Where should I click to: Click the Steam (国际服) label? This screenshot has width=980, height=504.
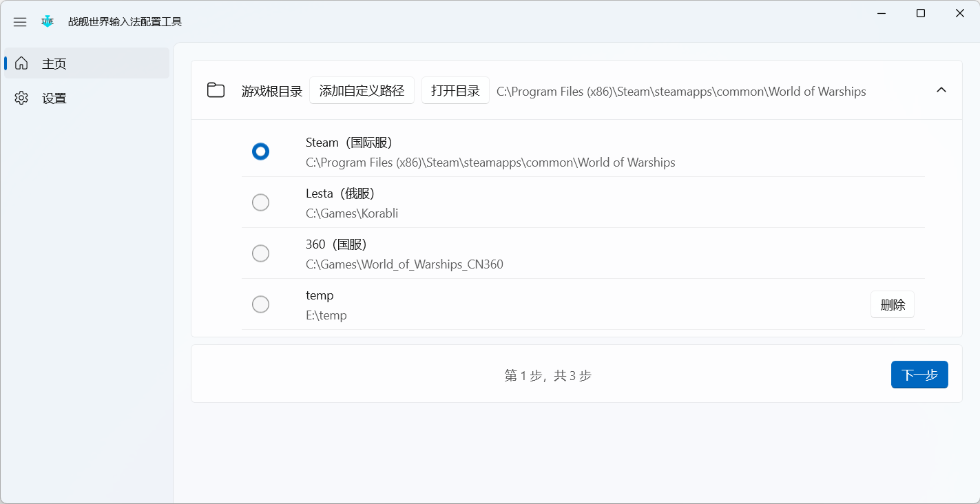point(348,143)
